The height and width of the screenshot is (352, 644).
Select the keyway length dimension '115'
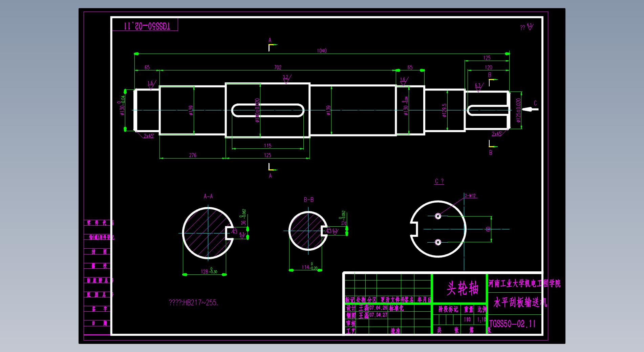[267, 146]
